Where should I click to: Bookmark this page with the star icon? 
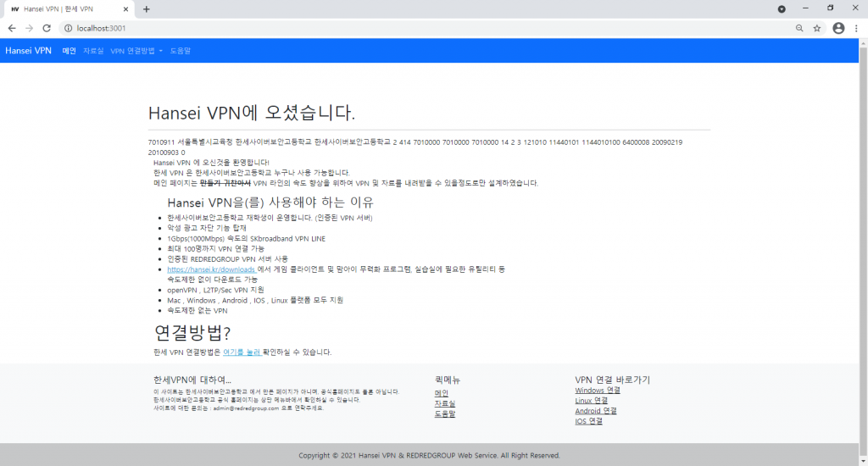coord(817,28)
